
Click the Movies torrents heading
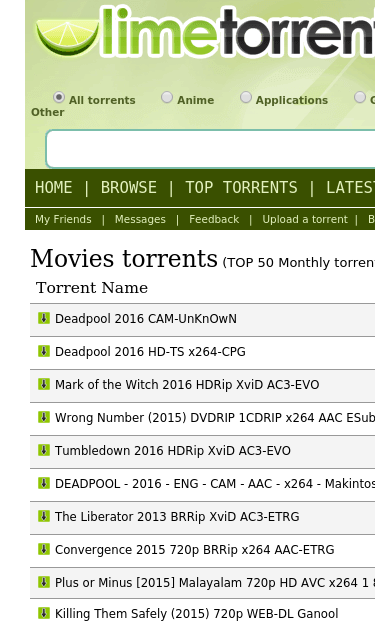[124, 258]
